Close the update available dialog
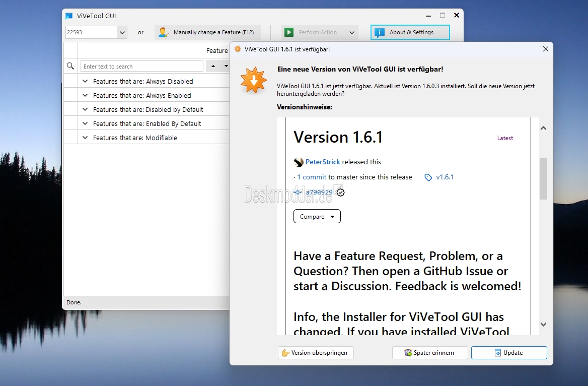Image resolution: width=588 pixels, height=386 pixels. [x=546, y=49]
